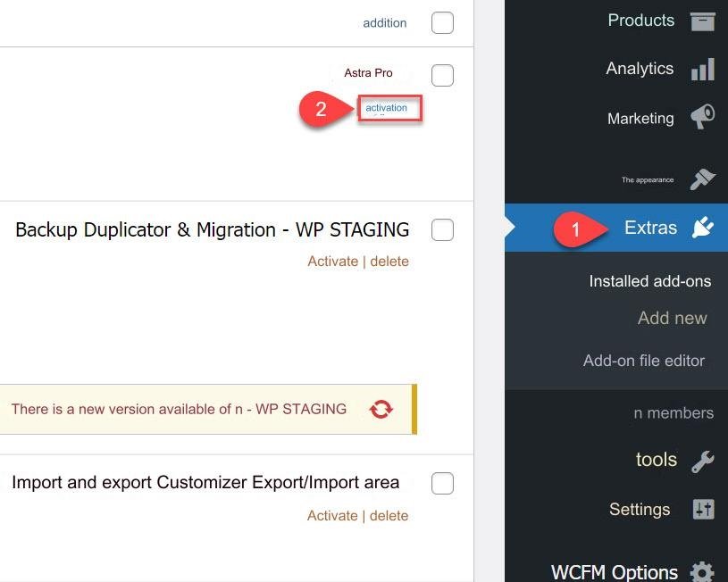Click the tools wrench icon
This screenshot has width=728, height=582.
coord(702,461)
